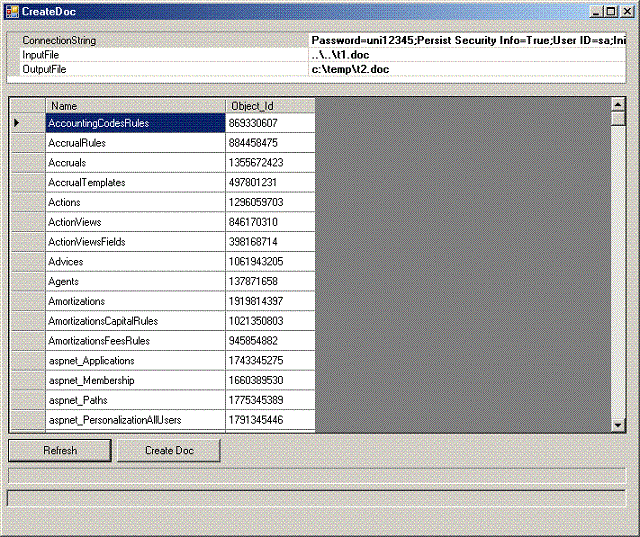
Task: Click the Object_Id cell 1355672423
Action: click(x=270, y=162)
